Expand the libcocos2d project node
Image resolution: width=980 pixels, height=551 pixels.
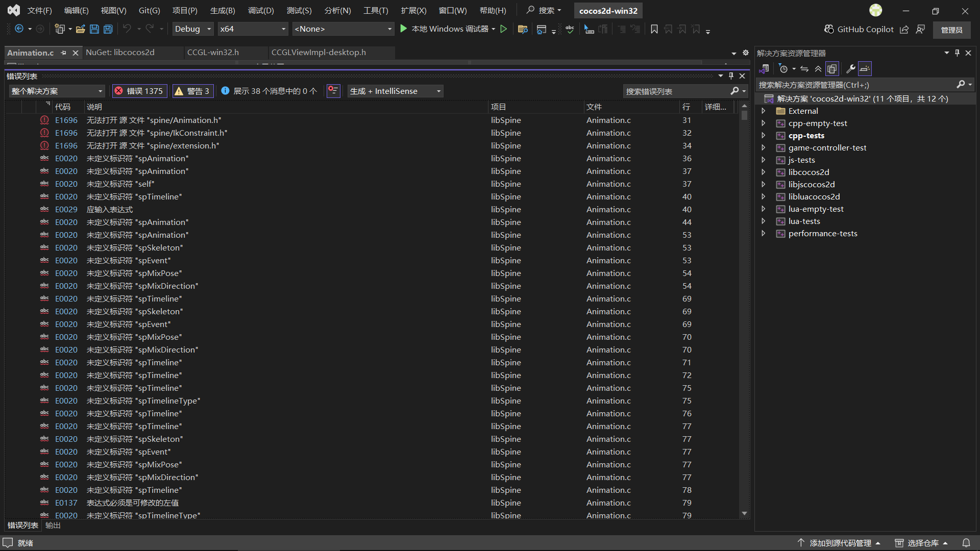click(x=764, y=172)
